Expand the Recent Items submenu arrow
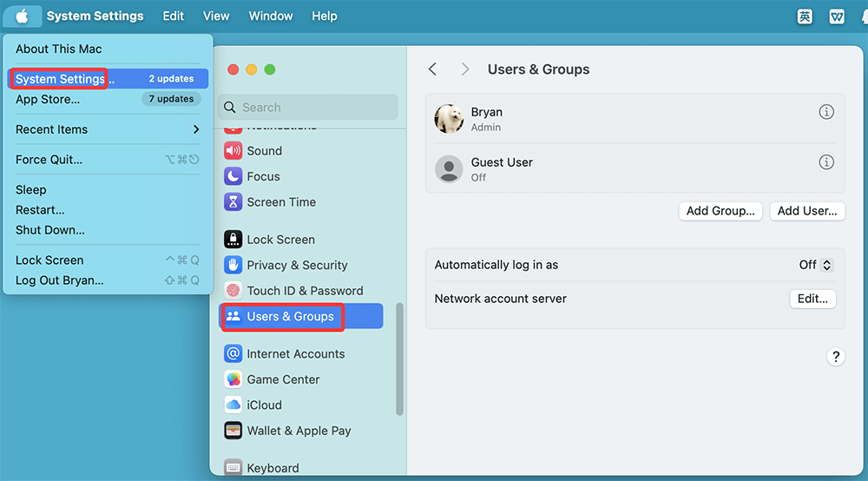The width and height of the screenshot is (868, 481). tap(196, 129)
